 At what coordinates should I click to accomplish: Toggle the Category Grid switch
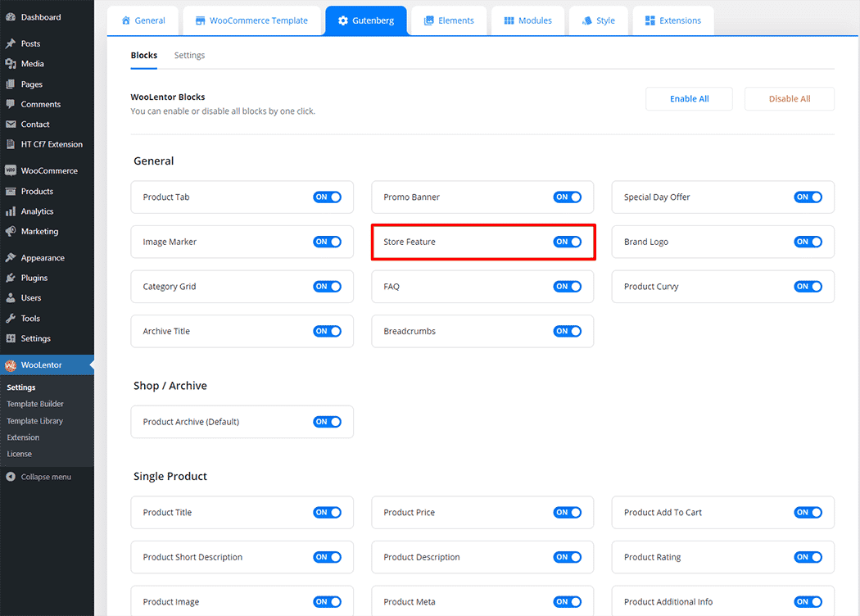tap(327, 287)
